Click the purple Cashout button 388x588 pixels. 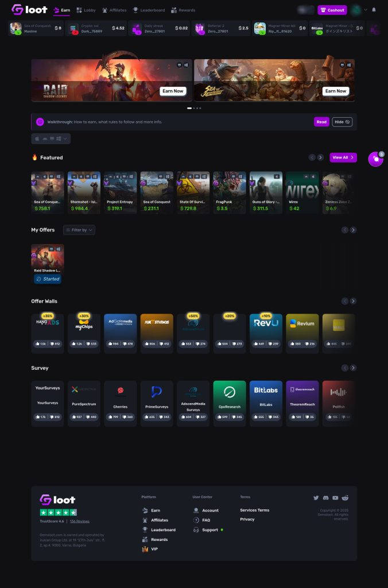332,10
